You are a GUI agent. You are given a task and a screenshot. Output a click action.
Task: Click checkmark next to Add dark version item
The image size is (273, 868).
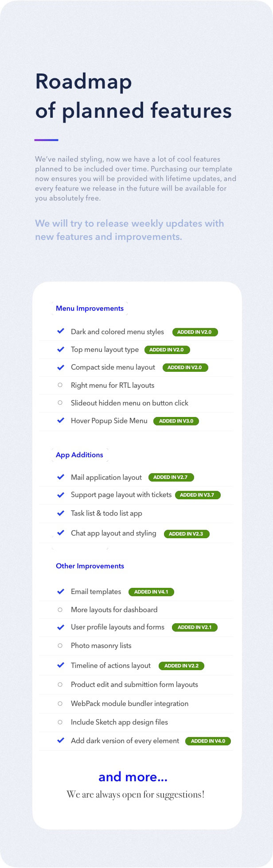pos(61,741)
